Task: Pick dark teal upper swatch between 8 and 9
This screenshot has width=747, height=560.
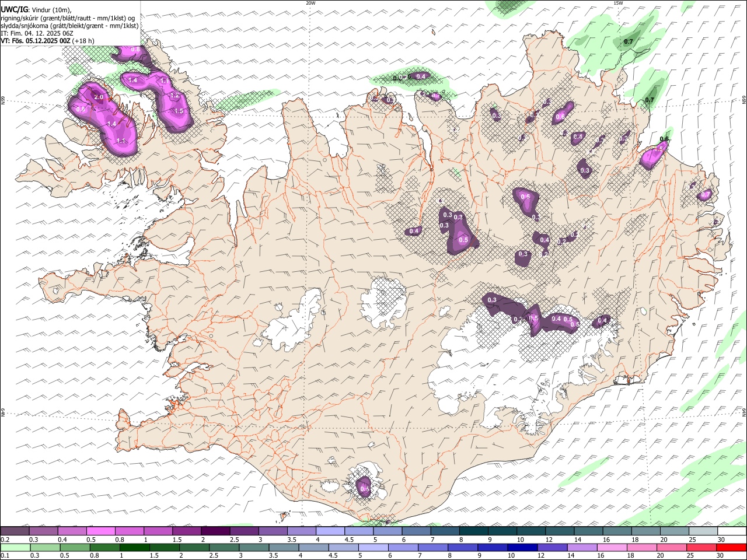Action: tap(474, 531)
